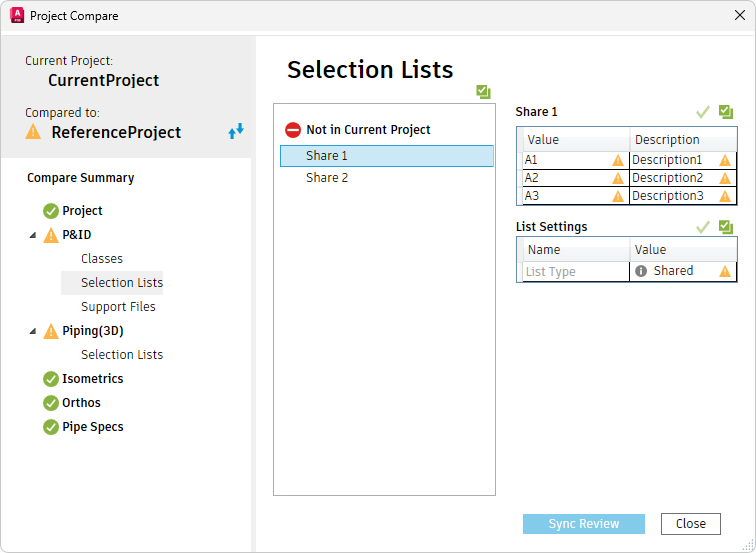Click warning icon in the A1 value cell
This screenshot has width=756, height=553.
pyautogui.click(x=619, y=160)
